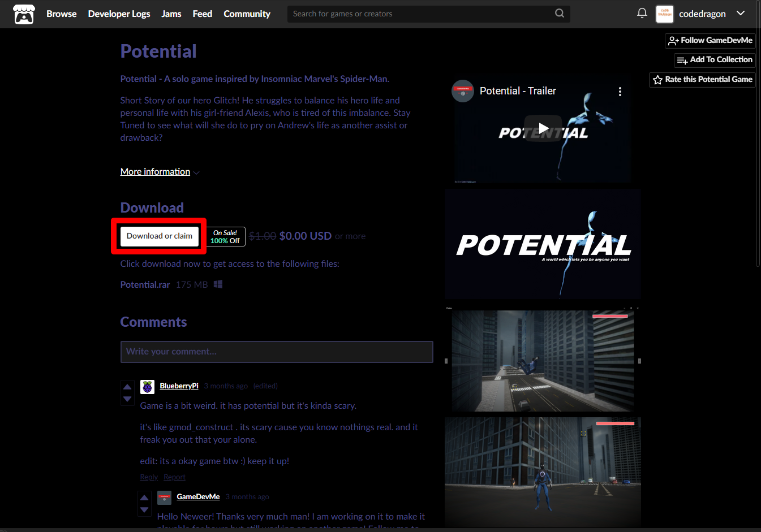Focus the search for games field
This screenshot has height=532, width=761.
(428, 14)
